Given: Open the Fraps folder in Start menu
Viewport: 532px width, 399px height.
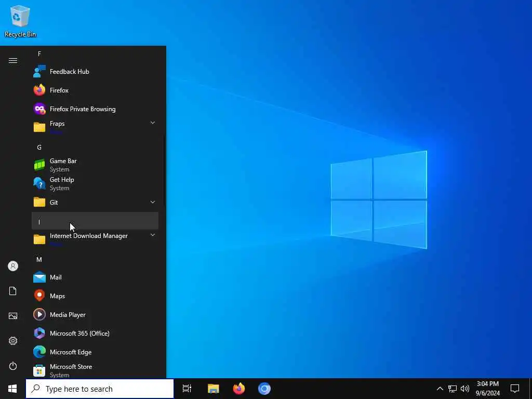Looking at the screenshot, I should (x=95, y=127).
